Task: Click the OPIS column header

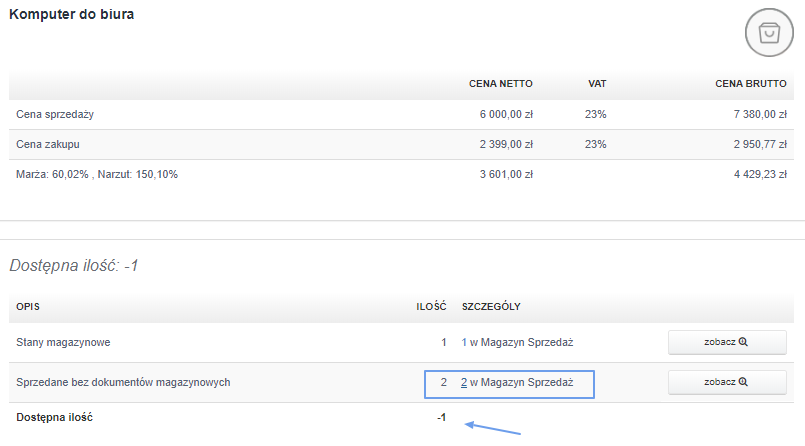Action: (28, 306)
